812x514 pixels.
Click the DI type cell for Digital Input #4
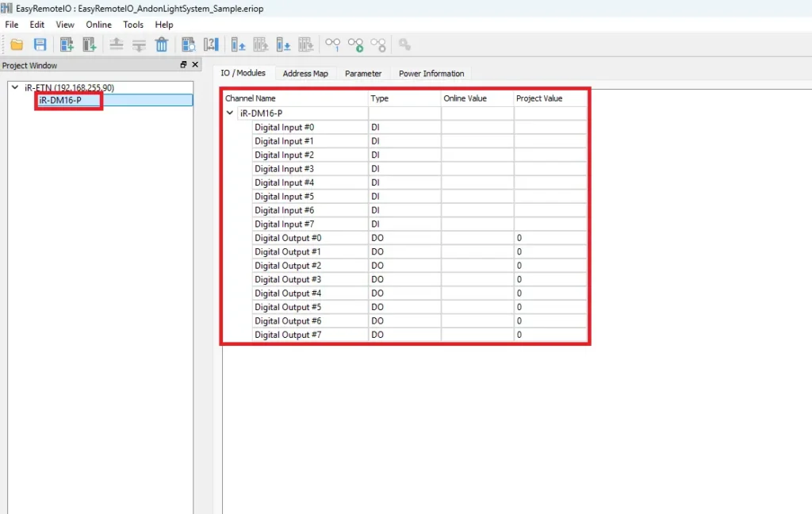click(x=404, y=182)
